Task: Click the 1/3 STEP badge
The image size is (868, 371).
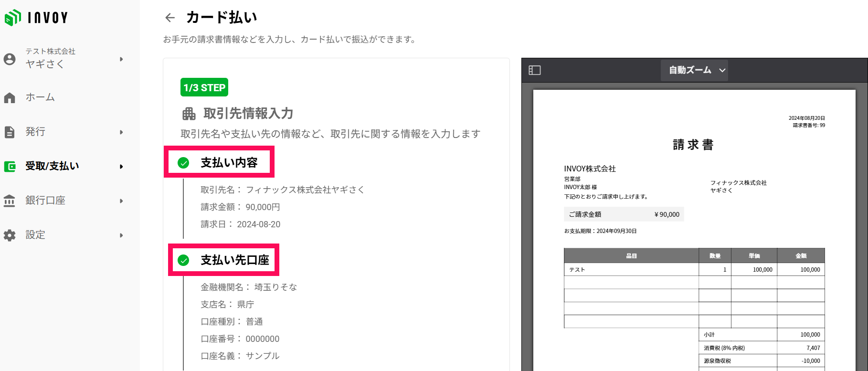Action: pyautogui.click(x=204, y=87)
